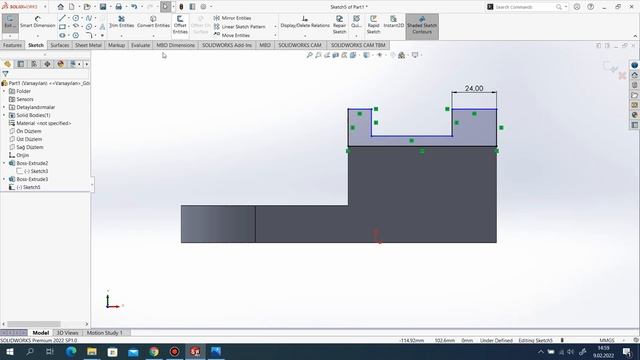640x360 pixels.
Task: Click Offset Entities tool
Action: click(x=180, y=25)
